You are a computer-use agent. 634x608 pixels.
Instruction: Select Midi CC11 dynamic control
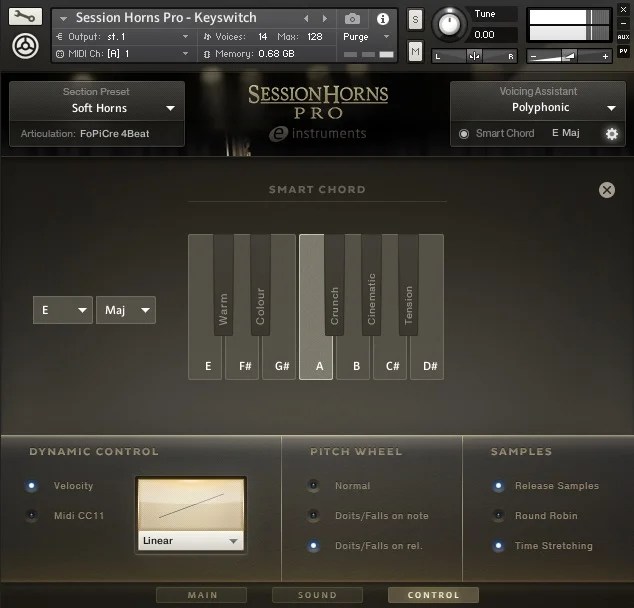(32, 515)
